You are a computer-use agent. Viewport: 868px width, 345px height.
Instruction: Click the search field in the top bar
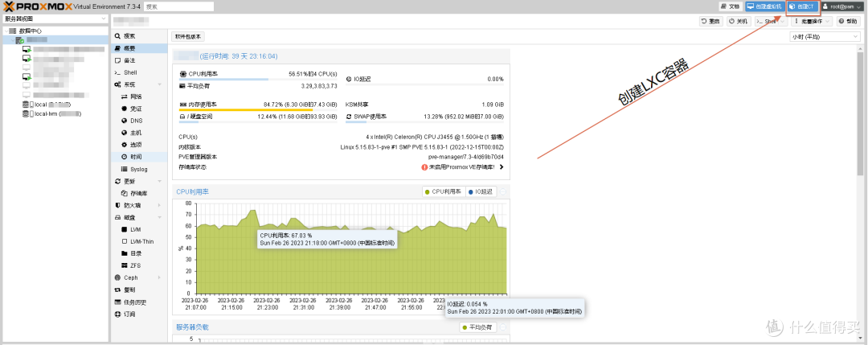(190, 6)
